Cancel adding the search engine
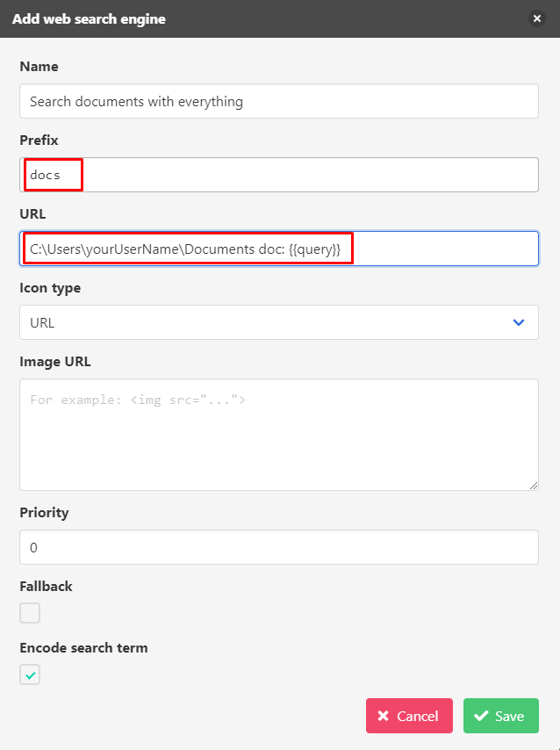The height and width of the screenshot is (750, 560). [x=409, y=716]
